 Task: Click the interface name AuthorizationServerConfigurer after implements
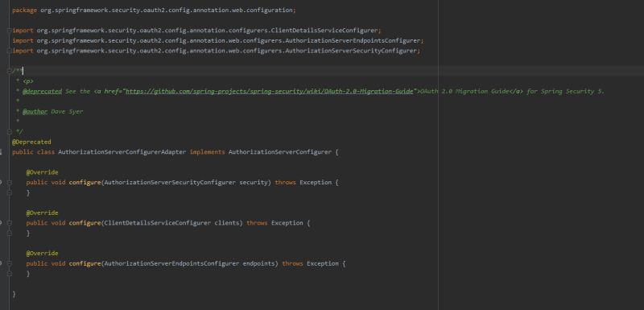(279, 152)
